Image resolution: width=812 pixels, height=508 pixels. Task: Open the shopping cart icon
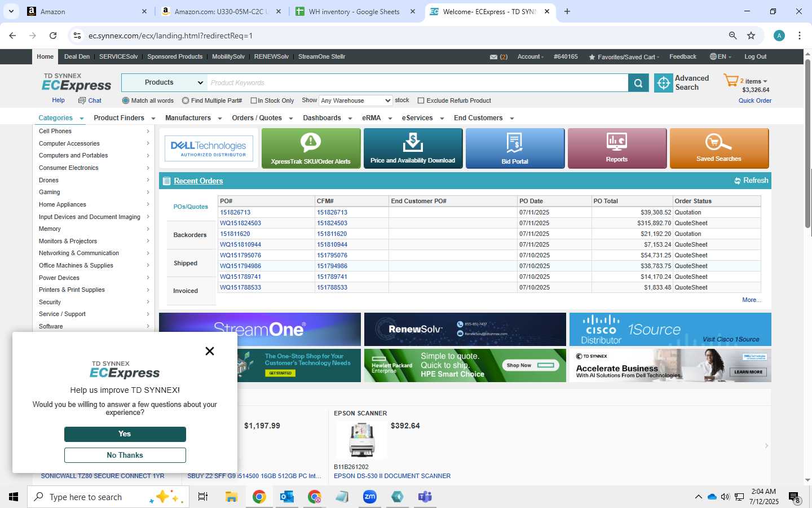pyautogui.click(x=731, y=81)
